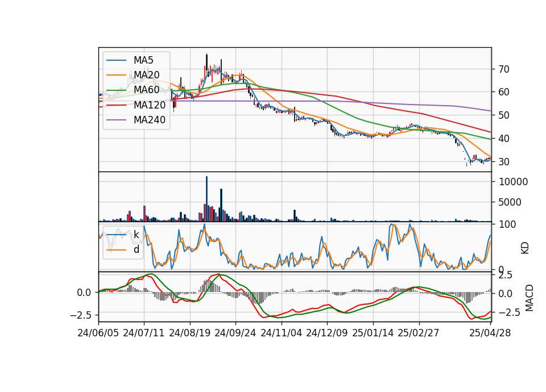This screenshot has height=392, width=546.
Task: Click the left MACD axis −2.5 tick
Action: point(81,315)
